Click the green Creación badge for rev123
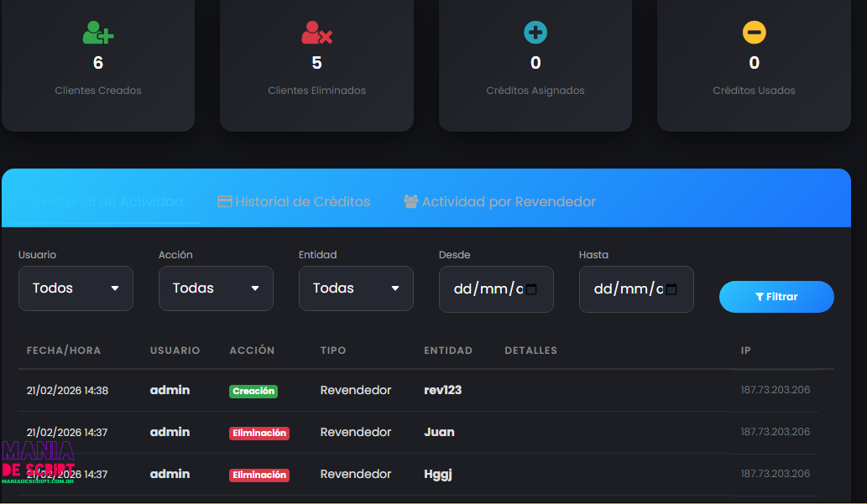 [253, 392]
